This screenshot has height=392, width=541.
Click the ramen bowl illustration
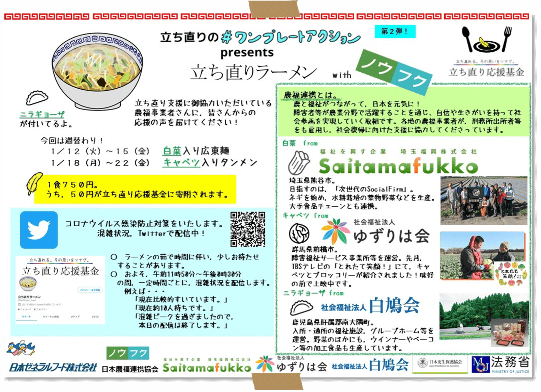97,71
